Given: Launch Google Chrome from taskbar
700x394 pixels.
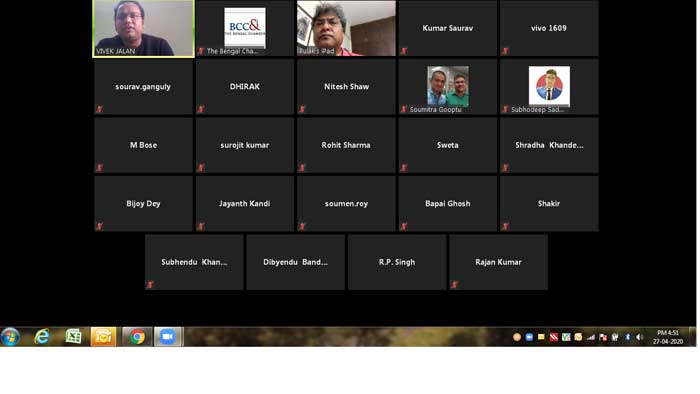Looking at the screenshot, I should pos(137,337).
